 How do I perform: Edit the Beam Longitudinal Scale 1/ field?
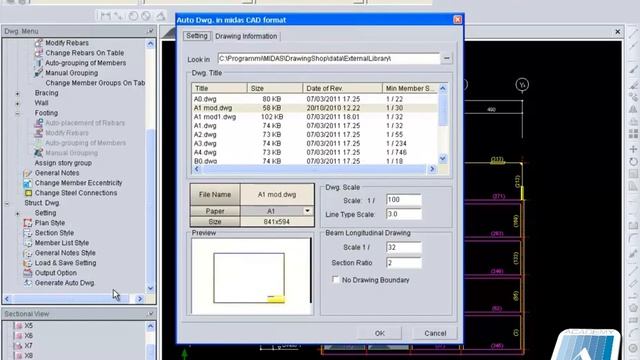[403, 247]
